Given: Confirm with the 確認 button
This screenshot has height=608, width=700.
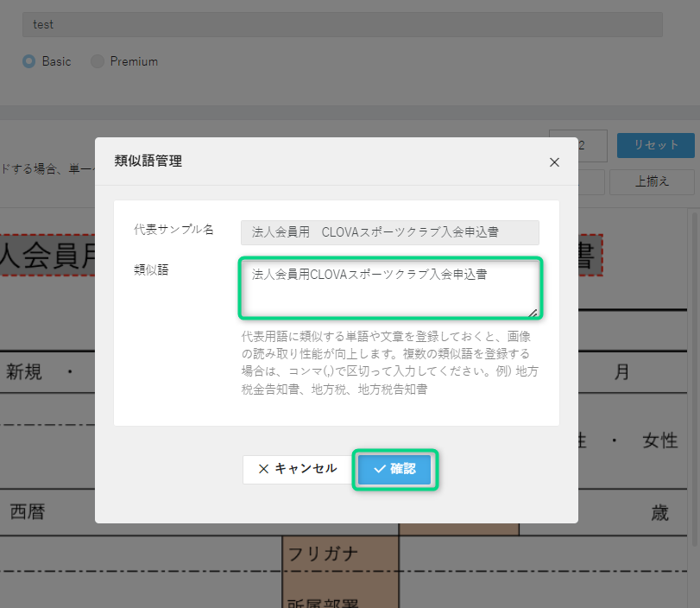Looking at the screenshot, I should (395, 469).
